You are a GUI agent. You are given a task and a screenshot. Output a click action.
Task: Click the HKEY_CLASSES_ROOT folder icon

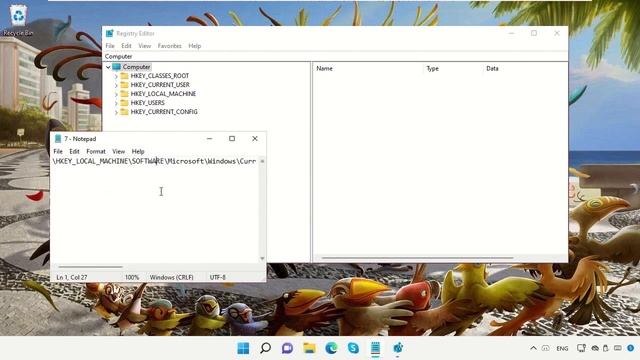[124, 76]
